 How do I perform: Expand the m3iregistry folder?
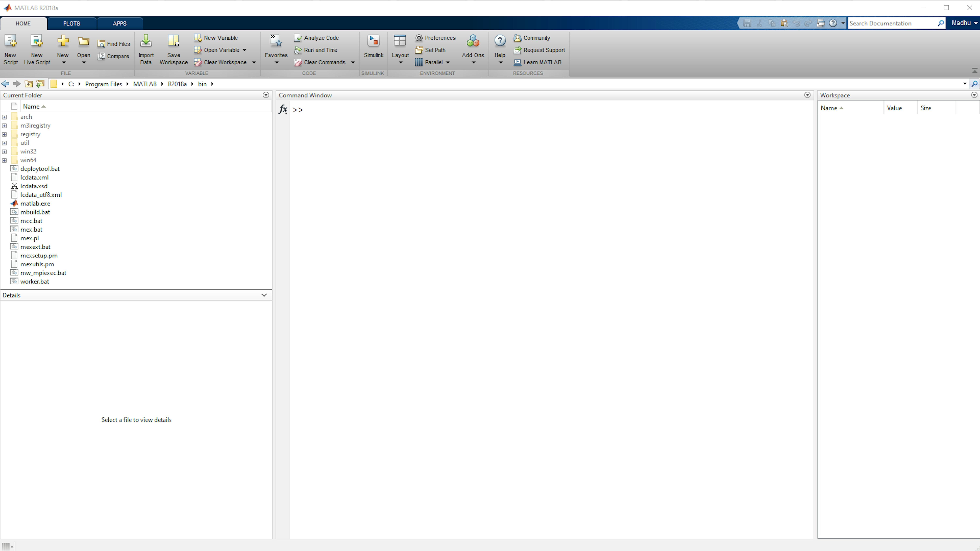[4, 126]
